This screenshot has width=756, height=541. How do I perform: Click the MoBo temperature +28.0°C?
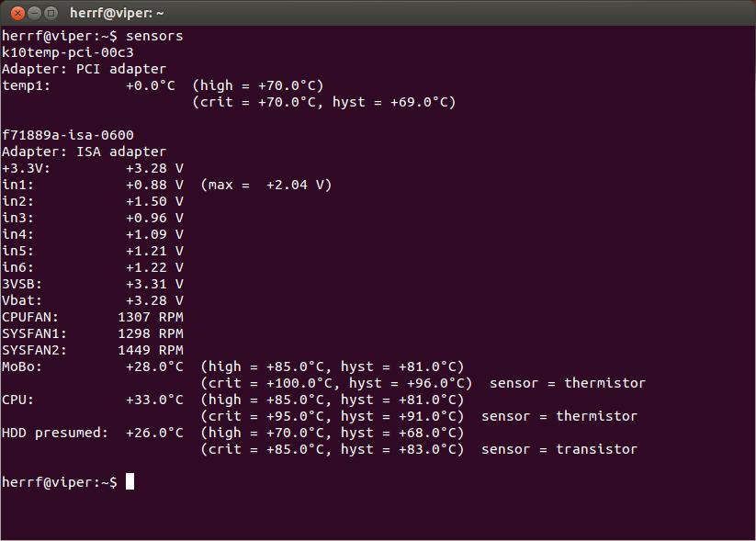pos(154,366)
